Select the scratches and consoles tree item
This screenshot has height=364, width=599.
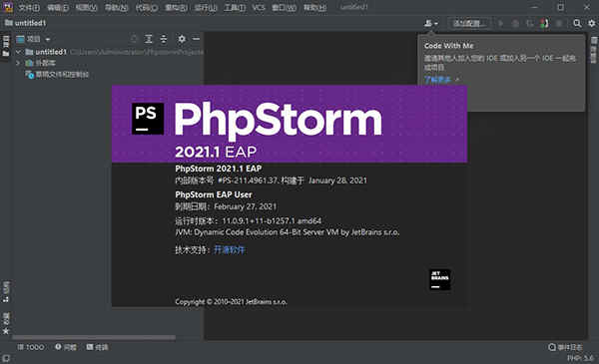pos(57,75)
